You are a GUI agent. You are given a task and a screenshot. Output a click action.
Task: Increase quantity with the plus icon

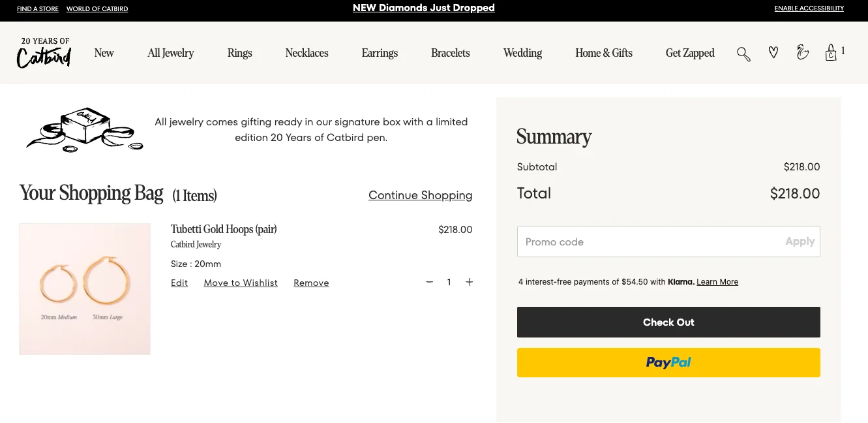point(470,282)
